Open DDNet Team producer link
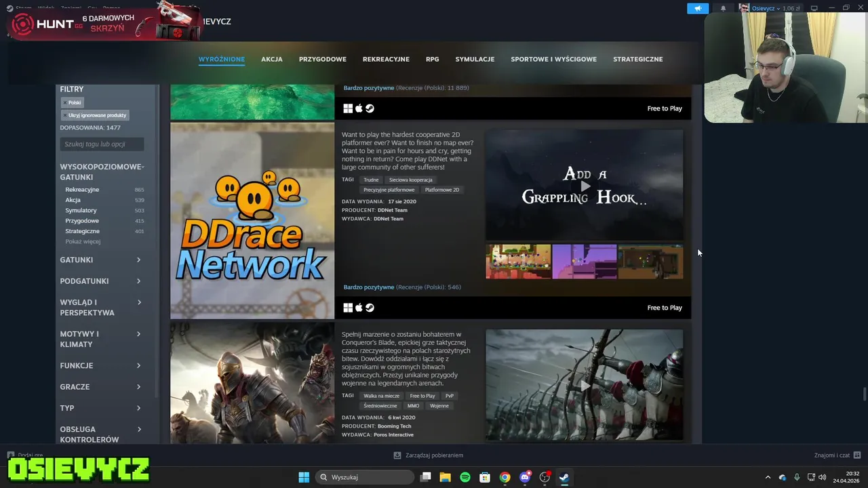This screenshot has width=868, height=488. pos(392,210)
